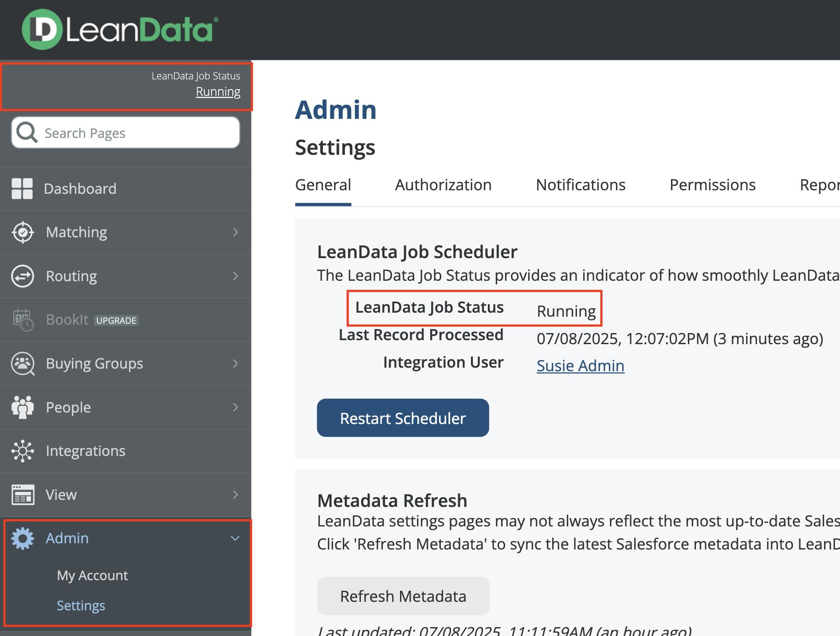Expand the Buying Groups chevron
840x636 pixels.
(236, 364)
